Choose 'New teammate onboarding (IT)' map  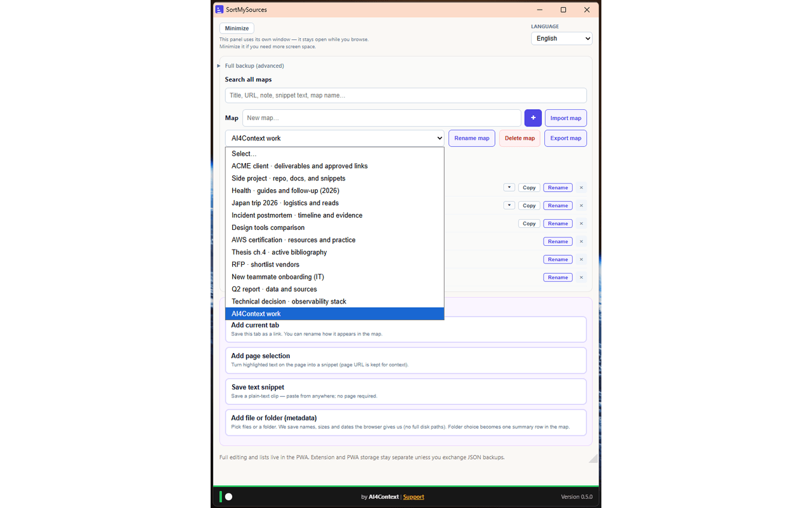334,277
